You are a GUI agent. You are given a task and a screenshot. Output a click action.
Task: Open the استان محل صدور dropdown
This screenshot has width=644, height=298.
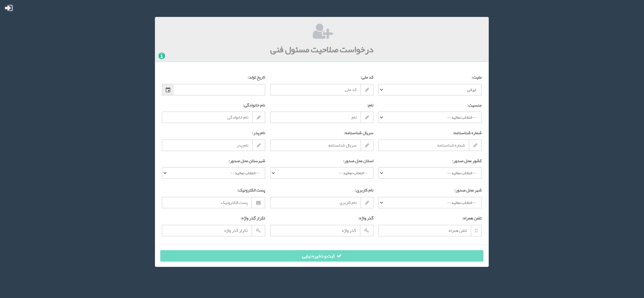click(x=321, y=173)
